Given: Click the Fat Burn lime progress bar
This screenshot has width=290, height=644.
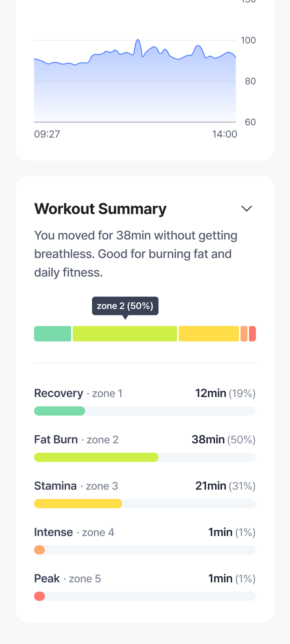Looking at the screenshot, I should coord(96,457).
